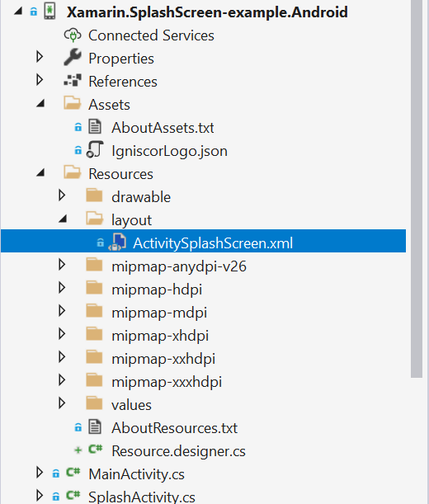Select the mipmap-hdpi label
This screenshot has width=429, height=504.
(x=157, y=290)
